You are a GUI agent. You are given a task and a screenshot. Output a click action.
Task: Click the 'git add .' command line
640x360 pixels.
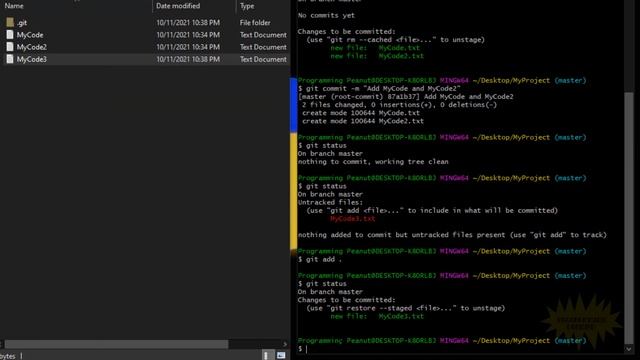point(320,259)
